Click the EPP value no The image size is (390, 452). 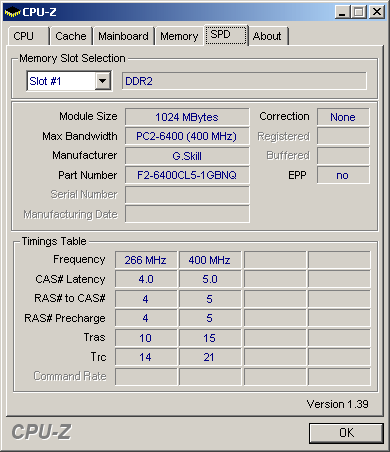point(343,175)
